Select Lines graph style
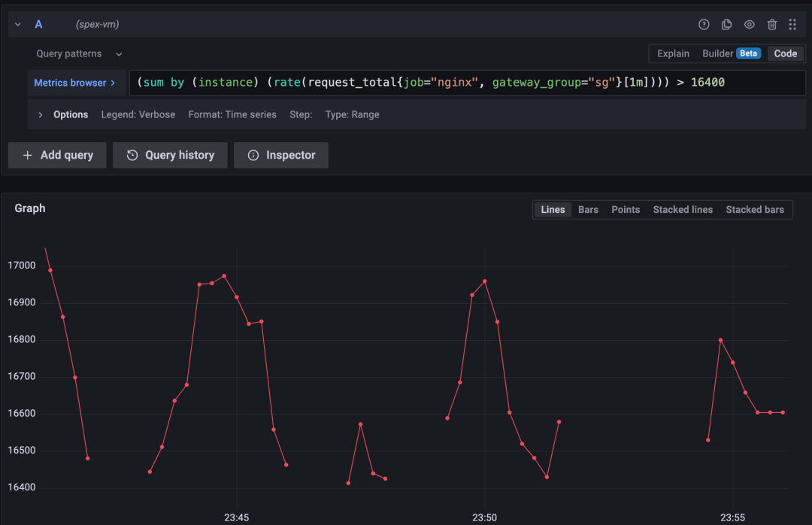The height and width of the screenshot is (525, 812). pyautogui.click(x=553, y=209)
